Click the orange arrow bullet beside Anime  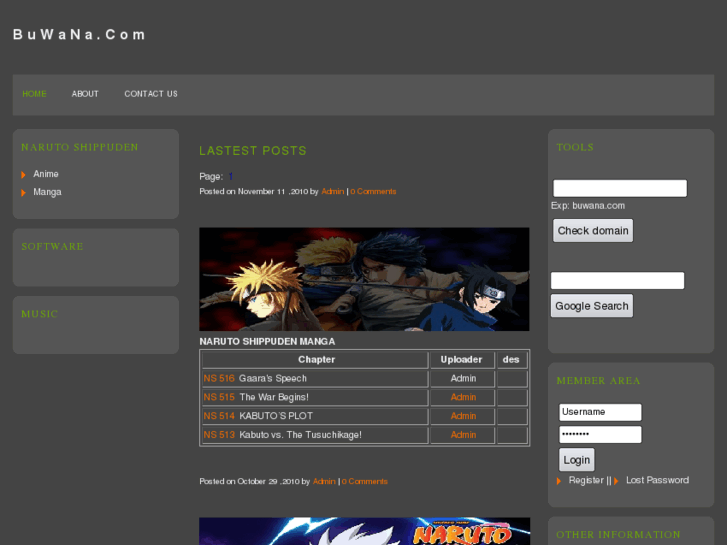pyautogui.click(x=24, y=175)
